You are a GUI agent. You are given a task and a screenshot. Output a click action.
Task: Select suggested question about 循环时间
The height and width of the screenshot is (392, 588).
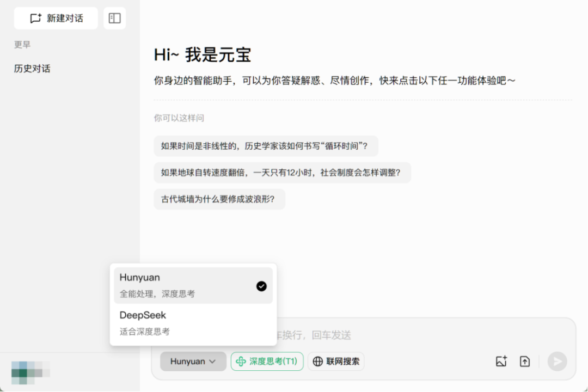click(266, 146)
